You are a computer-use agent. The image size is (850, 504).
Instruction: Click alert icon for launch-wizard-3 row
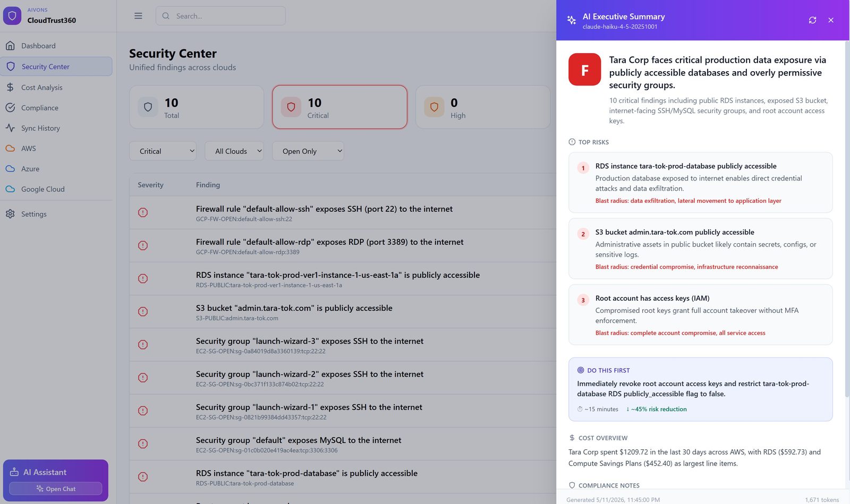click(x=143, y=345)
